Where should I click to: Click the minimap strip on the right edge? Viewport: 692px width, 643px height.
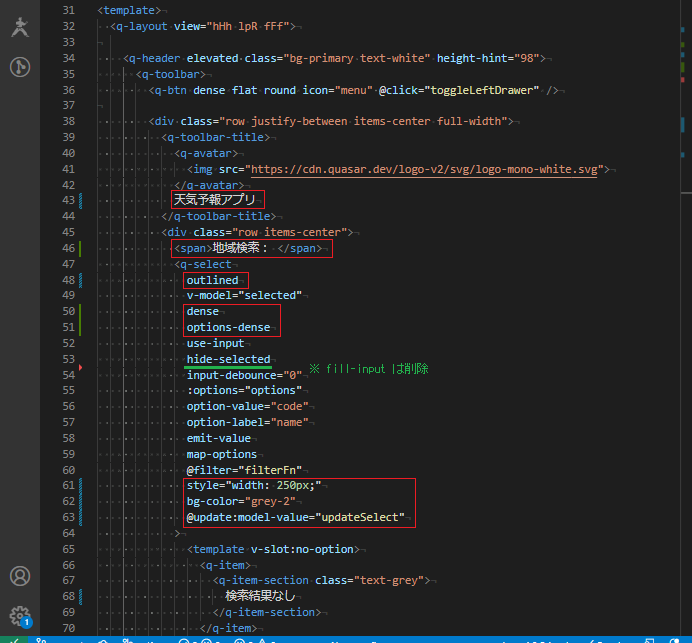tap(685, 318)
